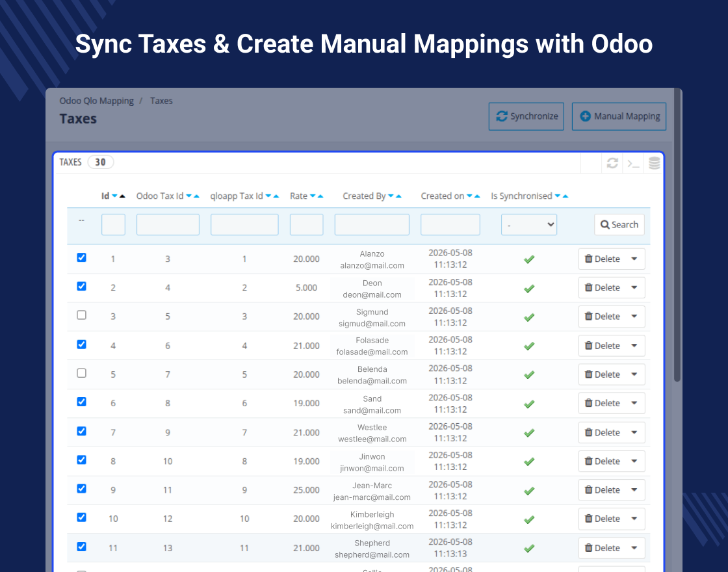Expand Delete options for Deon row
728x572 pixels.
(634, 287)
